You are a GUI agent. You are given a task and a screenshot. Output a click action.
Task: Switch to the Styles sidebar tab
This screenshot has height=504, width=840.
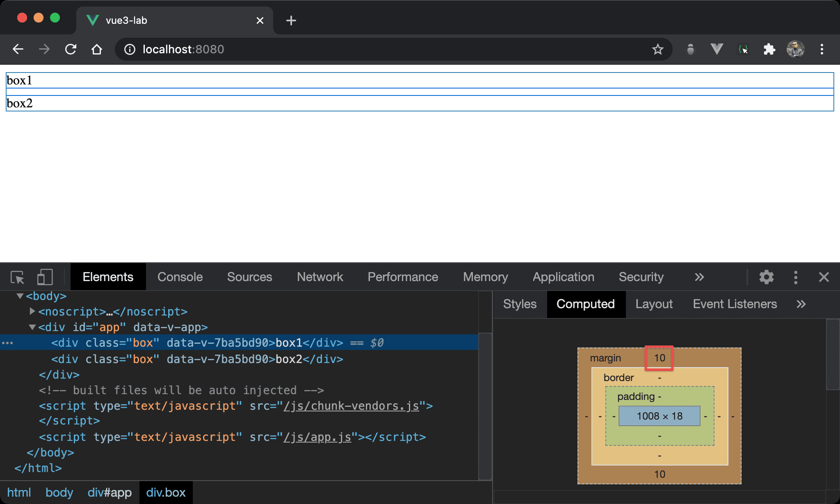[520, 304]
